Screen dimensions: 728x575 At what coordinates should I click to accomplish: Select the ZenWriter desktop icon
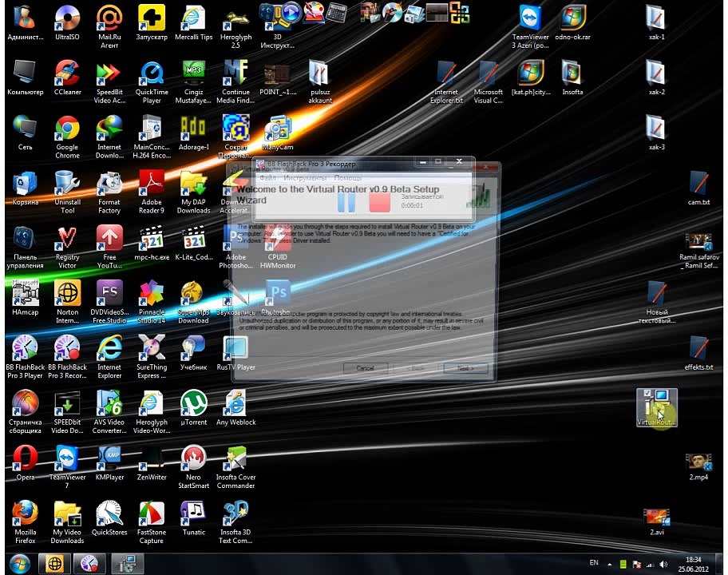tap(152, 462)
